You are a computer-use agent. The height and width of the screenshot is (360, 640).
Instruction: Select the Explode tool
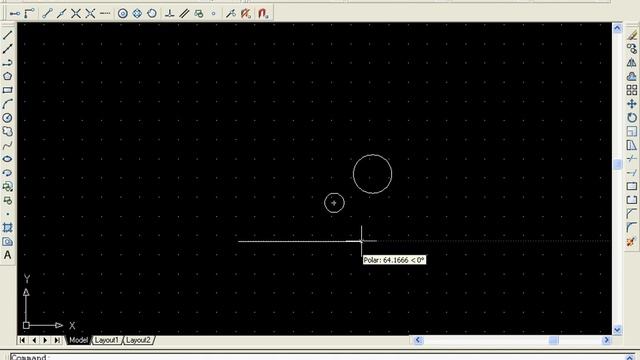coord(632,242)
